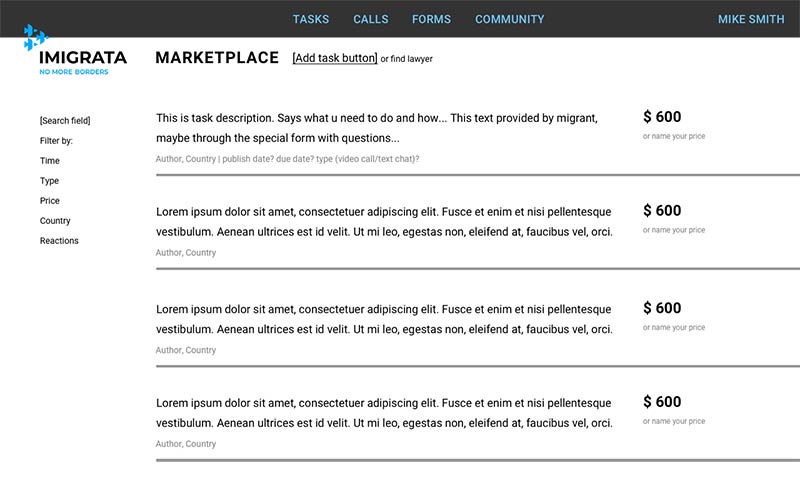Screen dimensions: 800x500
Task: Filter tasks by Time
Action: coord(49,161)
